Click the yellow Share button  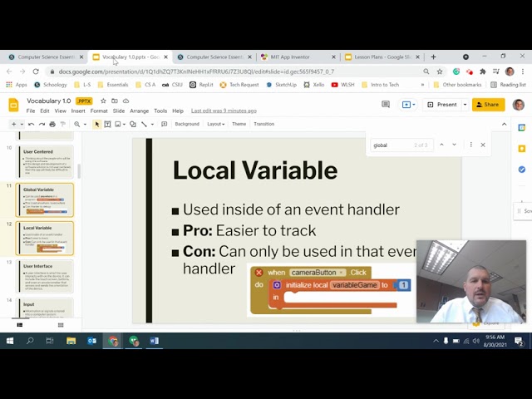pos(488,105)
